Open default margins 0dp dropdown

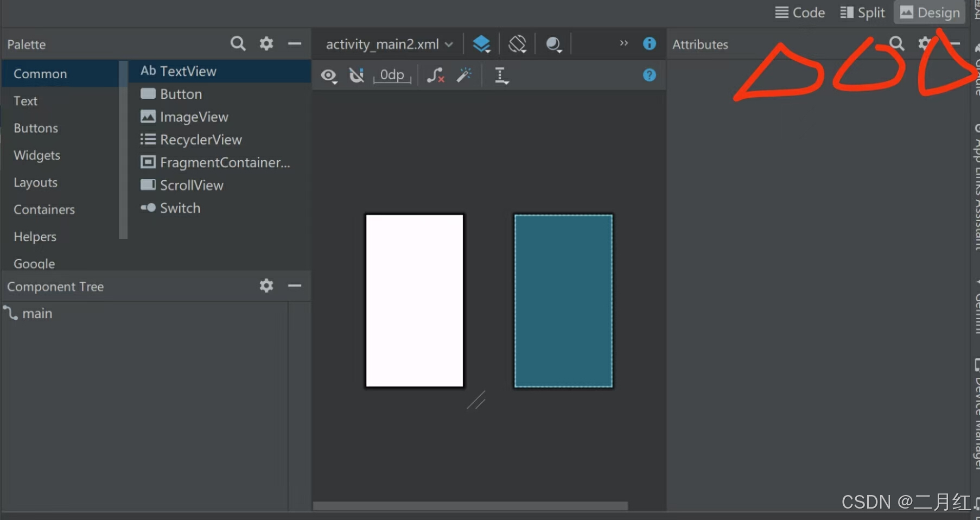click(392, 75)
